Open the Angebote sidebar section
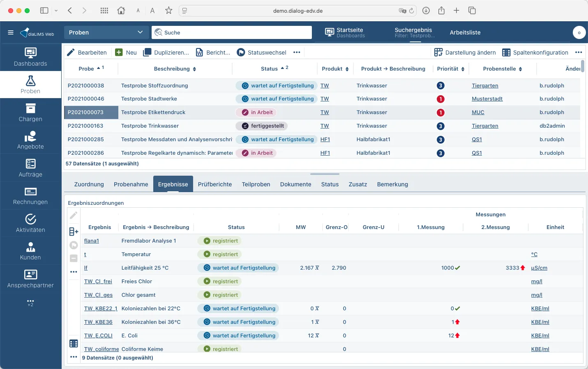Image resolution: width=588 pixels, height=369 pixels. (x=30, y=140)
